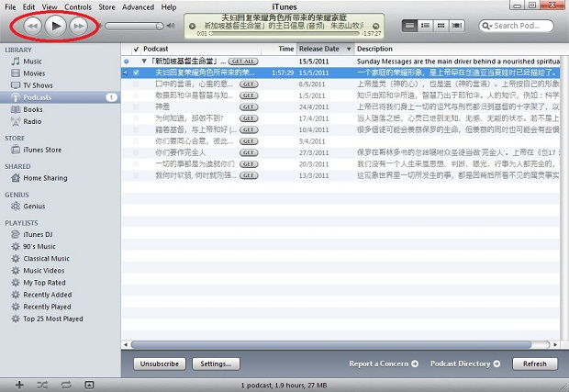Switch to grid view
This screenshot has width=569, height=392.
441,26
